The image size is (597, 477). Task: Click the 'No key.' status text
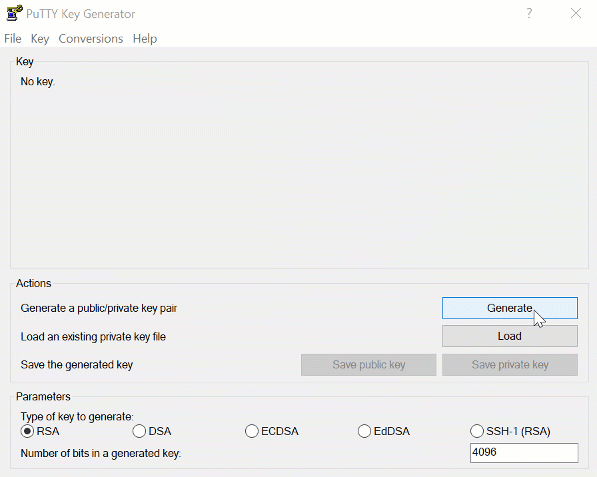click(38, 81)
